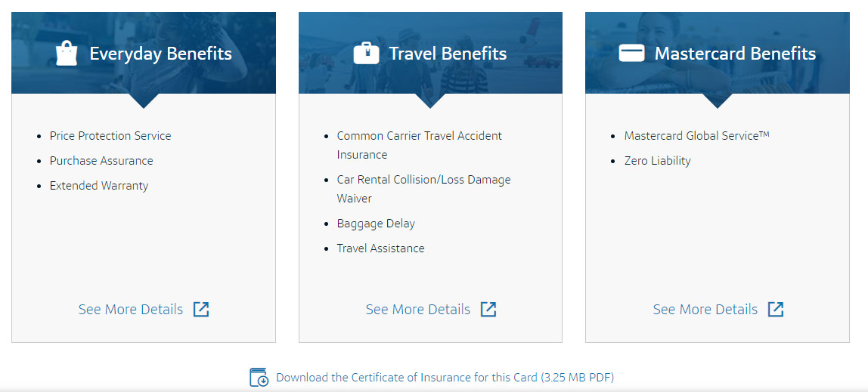Open See More Details for Everyday Benefits
Screen dimensions: 868x392
pyautogui.click(x=131, y=310)
